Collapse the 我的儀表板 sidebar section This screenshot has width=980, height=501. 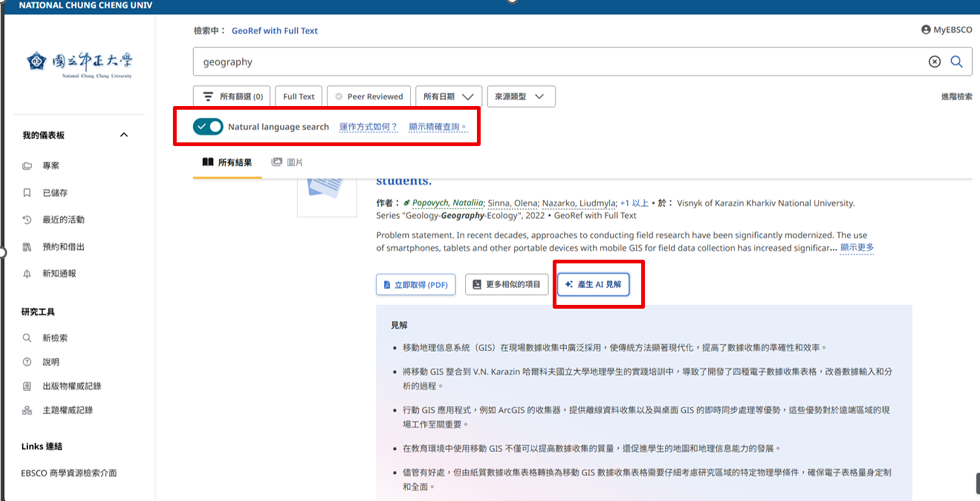click(x=124, y=135)
